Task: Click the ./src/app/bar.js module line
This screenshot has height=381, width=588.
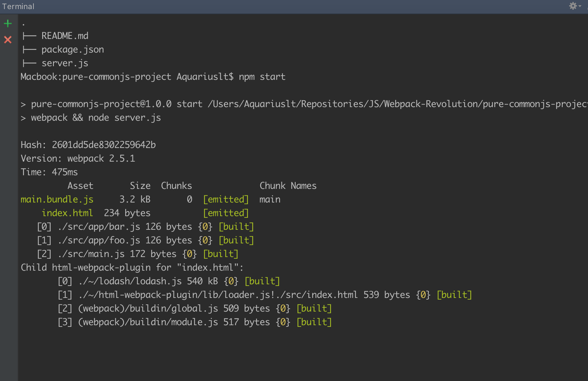Action: point(145,227)
